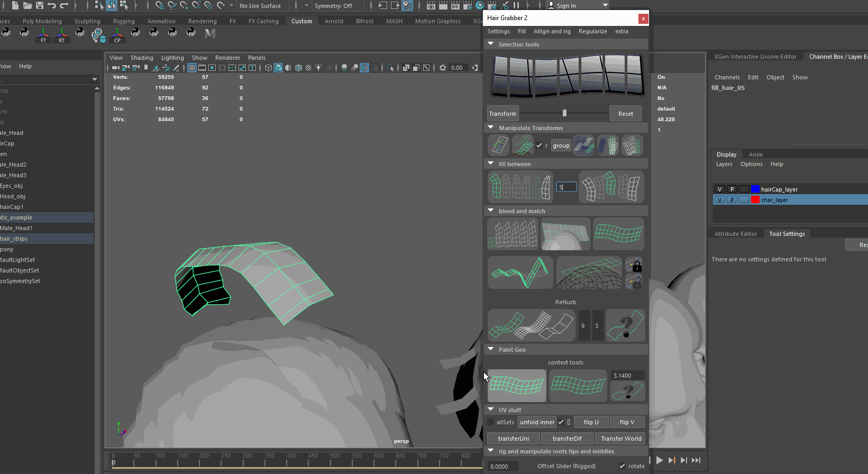The image size is (868, 474).
Task: Toggle visibility of hairCap_layer
Action: click(x=719, y=189)
